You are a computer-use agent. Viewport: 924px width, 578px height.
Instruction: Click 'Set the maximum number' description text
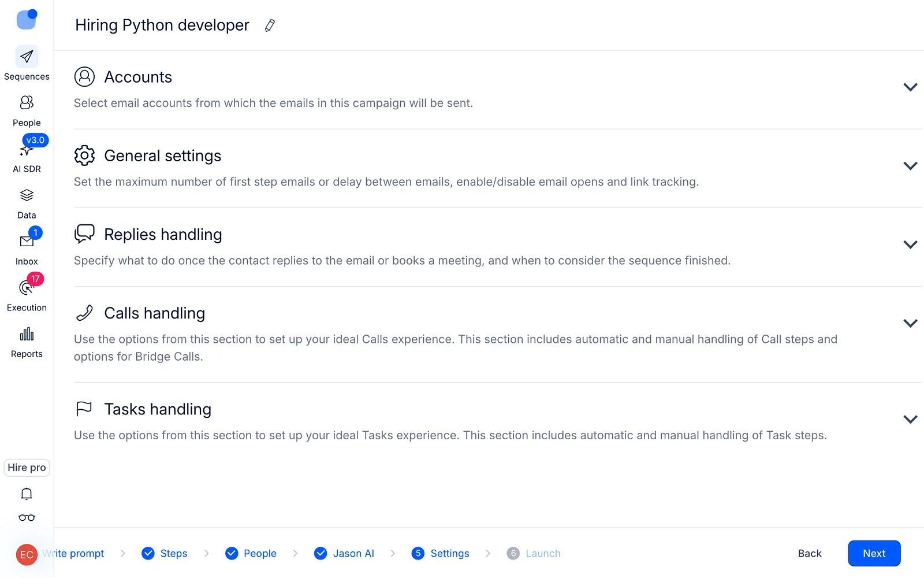coord(386,181)
